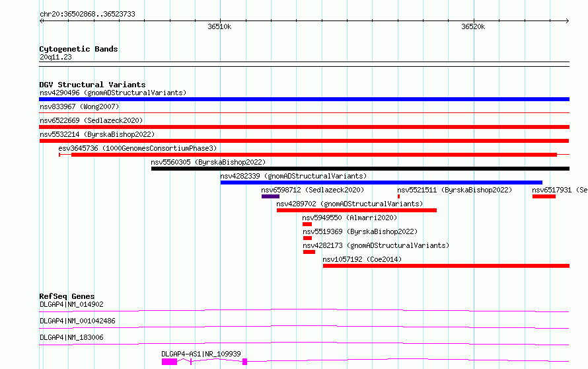588x369 pixels.
Task: Click the purple nsv6598712 variant block
Action: point(270,196)
